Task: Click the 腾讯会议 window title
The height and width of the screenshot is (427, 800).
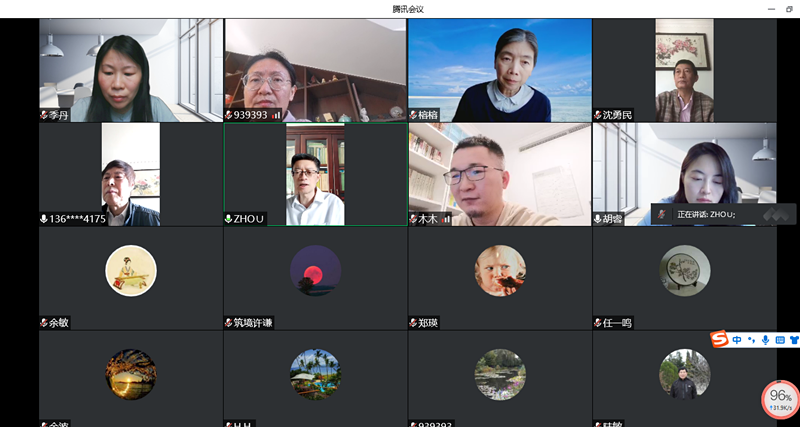Action: [x=408, y=9]
